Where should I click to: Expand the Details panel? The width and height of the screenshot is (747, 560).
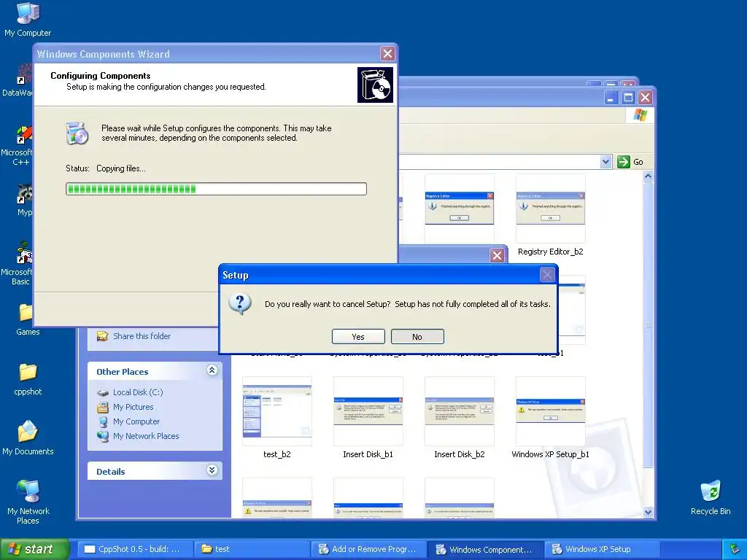click(212, 470)
